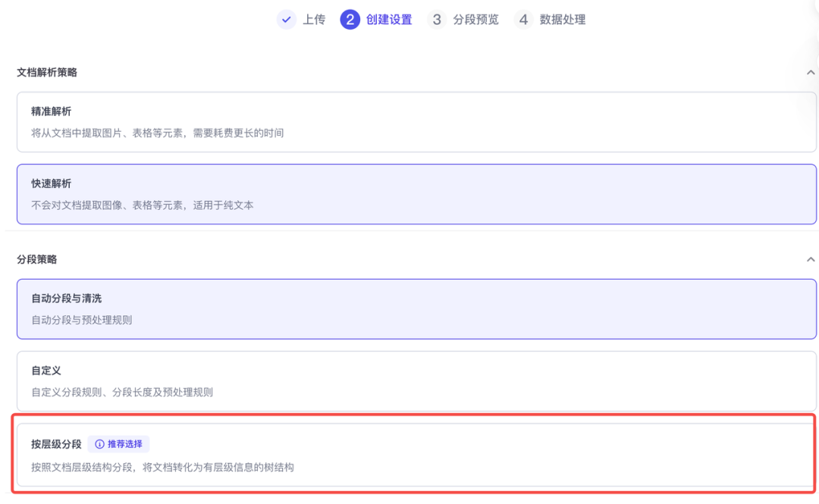The width and height of the screenshot is (819, 504).
Task: Click the 分段策略 section heading
Action: coord(36,259)
